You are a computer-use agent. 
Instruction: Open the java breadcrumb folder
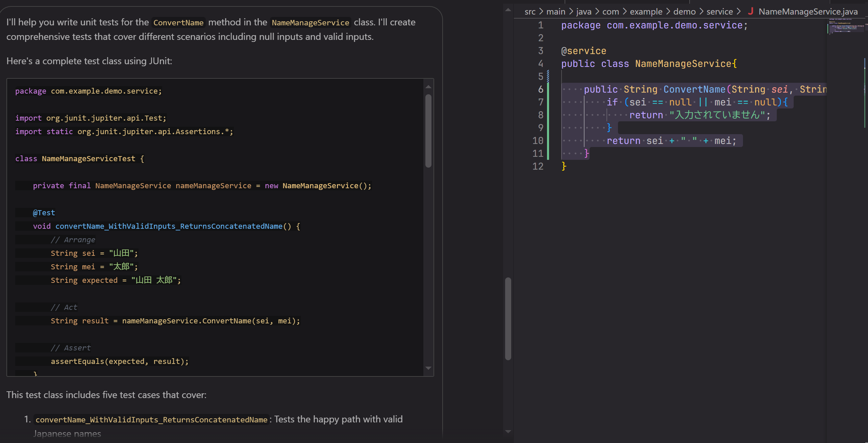point(584,12)
